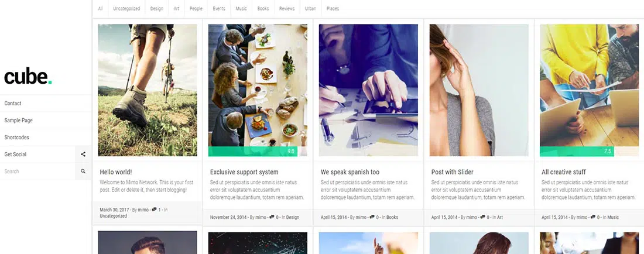This screenshot has height=254, width=644.
Task: Click the search magnifier icon
Action: point(83,171)
